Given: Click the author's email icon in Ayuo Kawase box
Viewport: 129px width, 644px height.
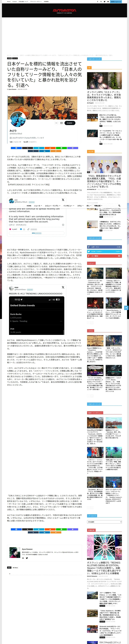Looking at the screenshot, I should point(23,558).
